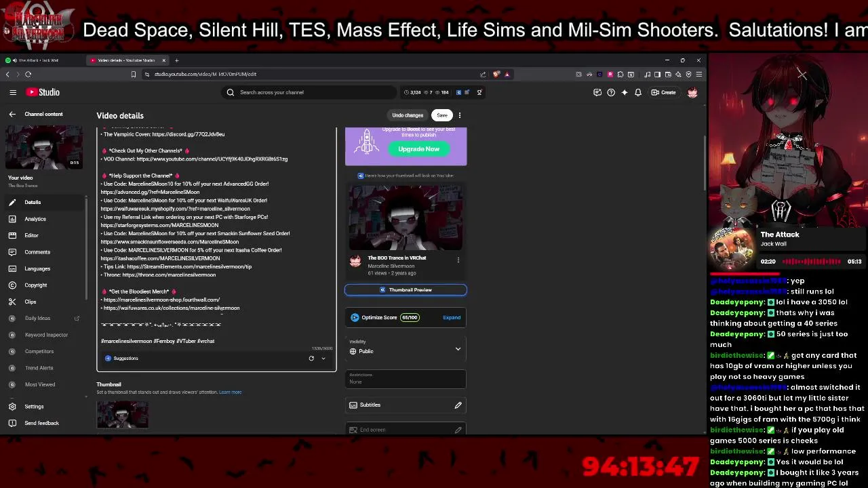Click the Save button

tap(442, 115)
